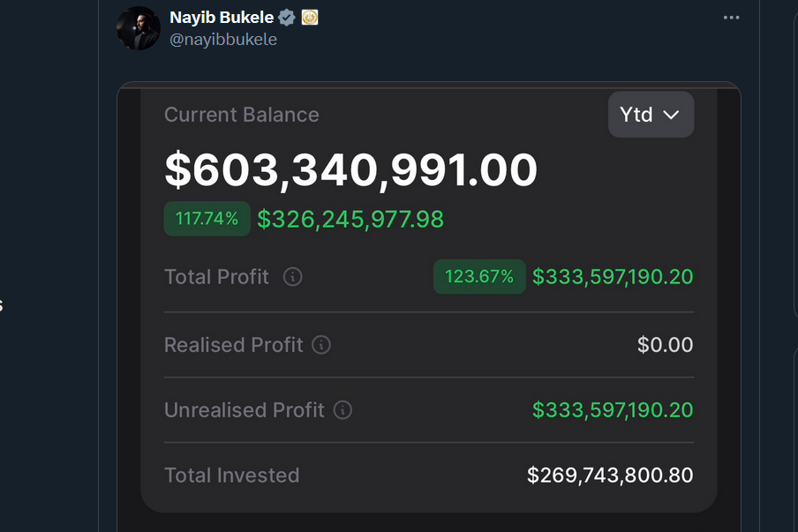
Task: Open the Nayib Bukele display name link
Action: [x=222, y=18]
